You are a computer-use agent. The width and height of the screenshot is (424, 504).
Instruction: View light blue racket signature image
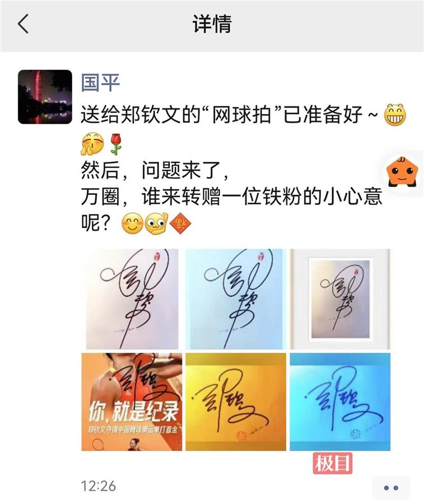(x=236, y=299)
